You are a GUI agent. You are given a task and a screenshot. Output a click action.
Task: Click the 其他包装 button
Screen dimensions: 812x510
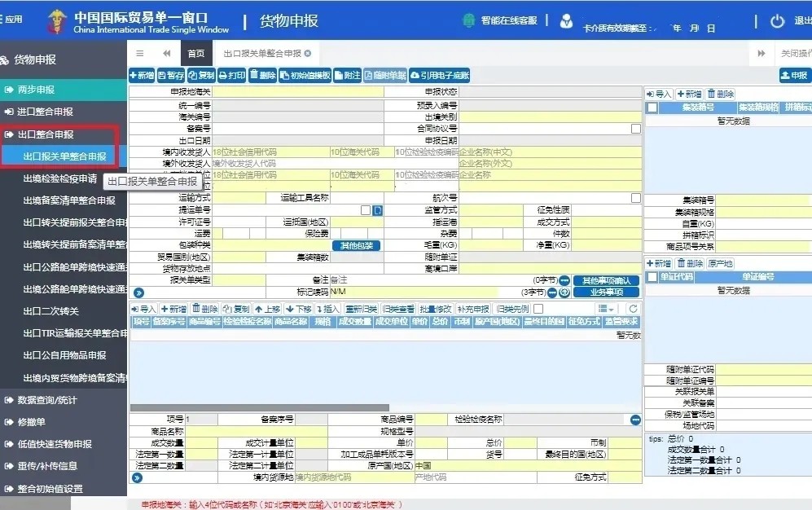(x=356, y=245)
